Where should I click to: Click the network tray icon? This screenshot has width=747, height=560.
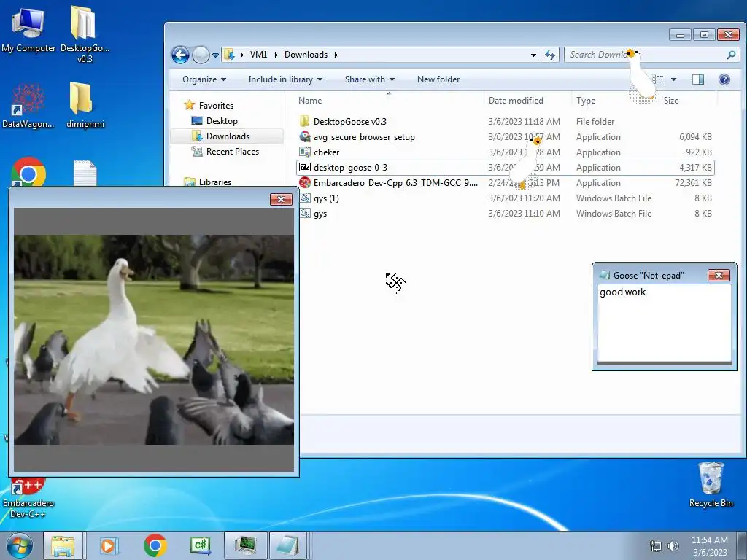point(656,546)
